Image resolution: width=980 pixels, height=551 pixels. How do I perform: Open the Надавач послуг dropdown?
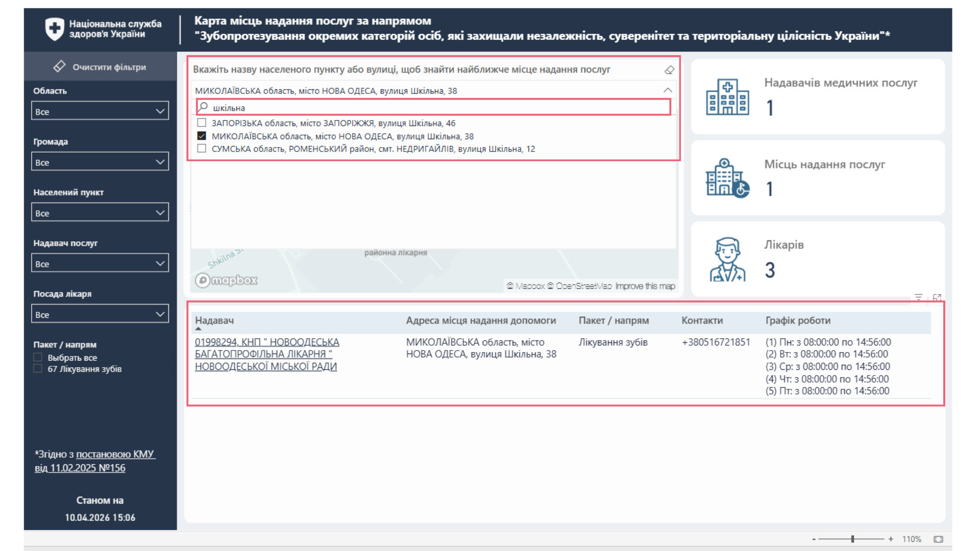coord(100,263)
